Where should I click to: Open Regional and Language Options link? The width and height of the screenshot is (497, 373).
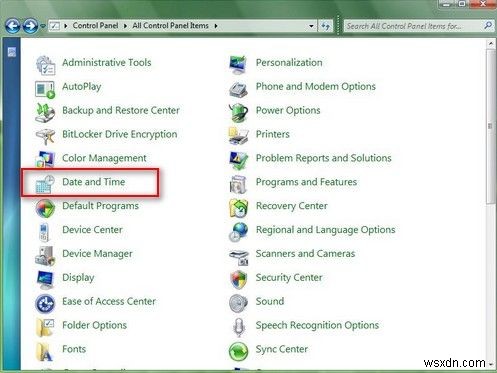click(x=326, y=230)
